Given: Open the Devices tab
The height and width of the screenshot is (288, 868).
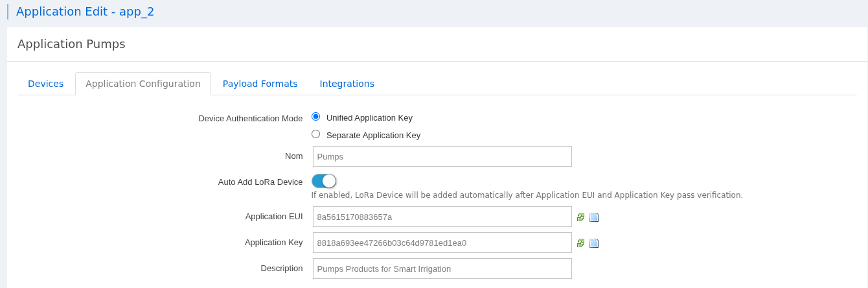Looking at the screenshot, I should click(x=46, y=84).
